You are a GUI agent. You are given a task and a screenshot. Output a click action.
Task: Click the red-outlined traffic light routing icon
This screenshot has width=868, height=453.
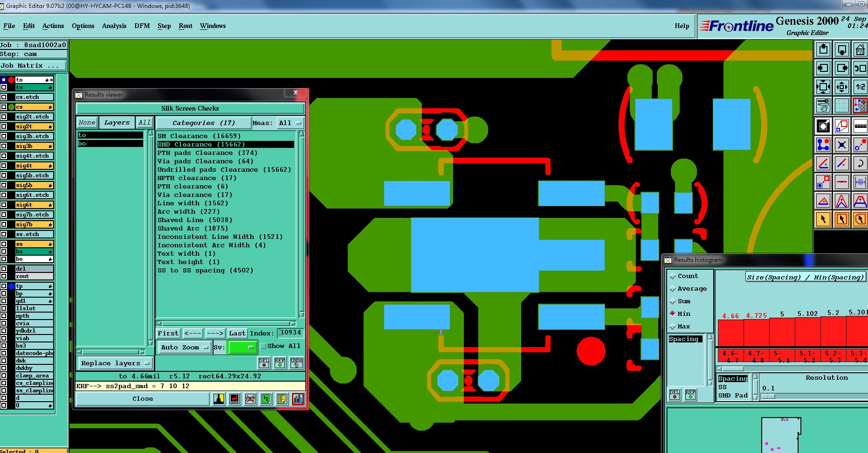click(860, 105)
